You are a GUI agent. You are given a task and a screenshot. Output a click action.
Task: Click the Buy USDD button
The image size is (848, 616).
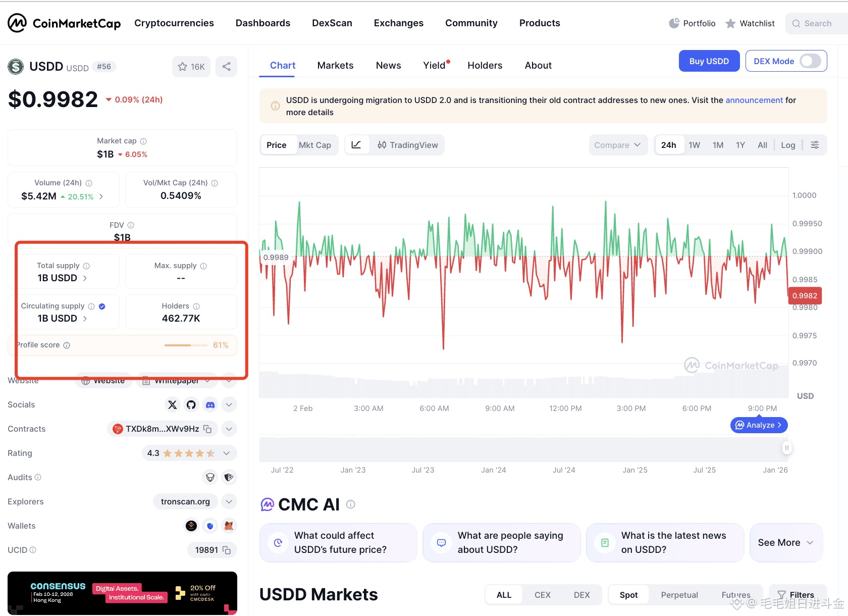click(709, 61)
